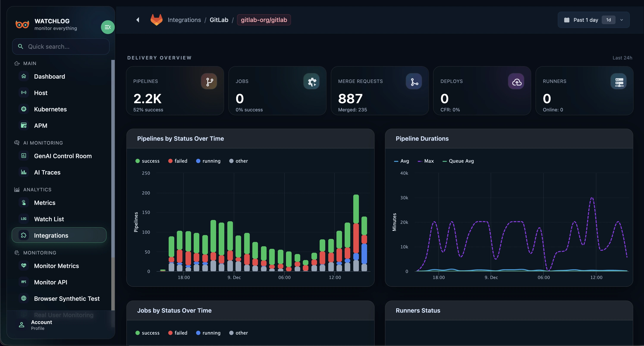644x346 pixels.
Task: Expand the Quick search field
Action: [61, 47]
